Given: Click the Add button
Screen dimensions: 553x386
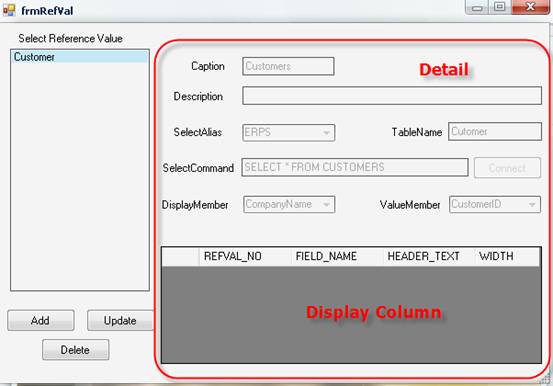Looking at the screenshot, I should 41,320.
